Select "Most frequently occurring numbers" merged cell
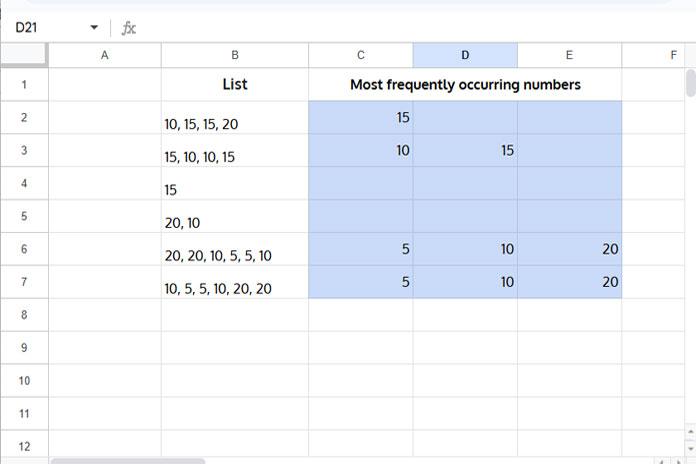The height and width of the screenshot is (464, 696). click(x=464, y=85)
